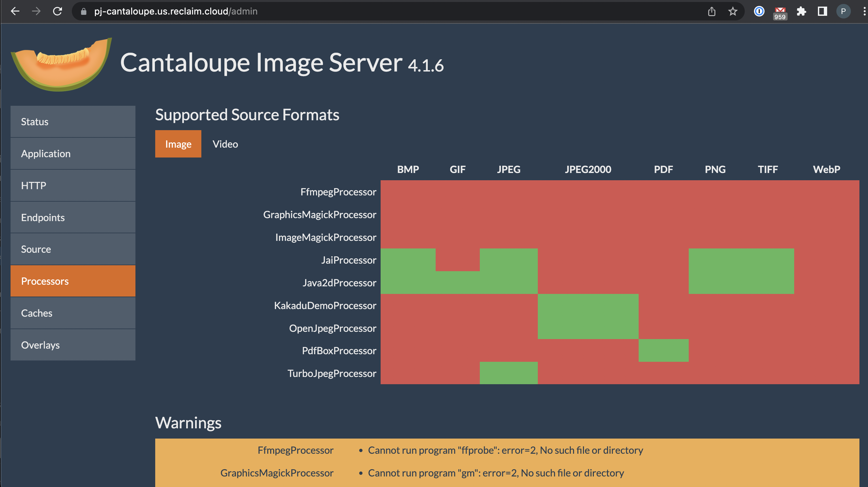The height and width of the screenshot is (487, 868).
Task: Click the browser back arrow
Action: pos(15,11)
